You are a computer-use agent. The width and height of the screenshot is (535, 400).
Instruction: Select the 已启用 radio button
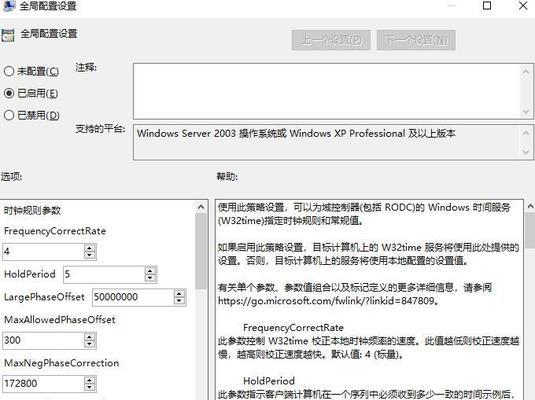coord(9,93)
